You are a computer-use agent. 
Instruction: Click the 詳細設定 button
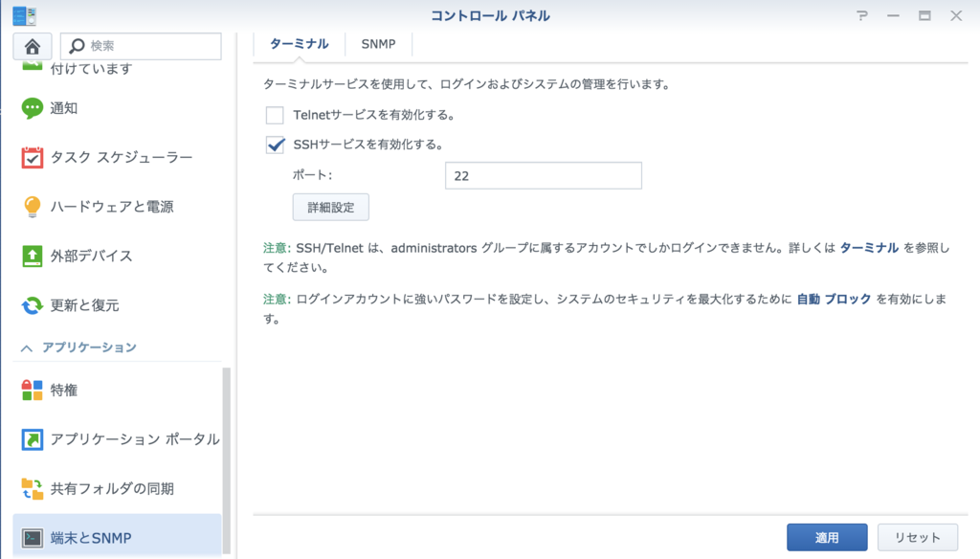pyautogui.click(x=330, y=207)
